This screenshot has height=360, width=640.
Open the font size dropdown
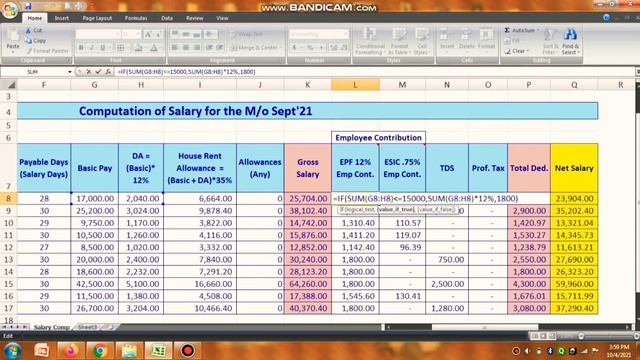pyautogui.click(x=138, y=34)
